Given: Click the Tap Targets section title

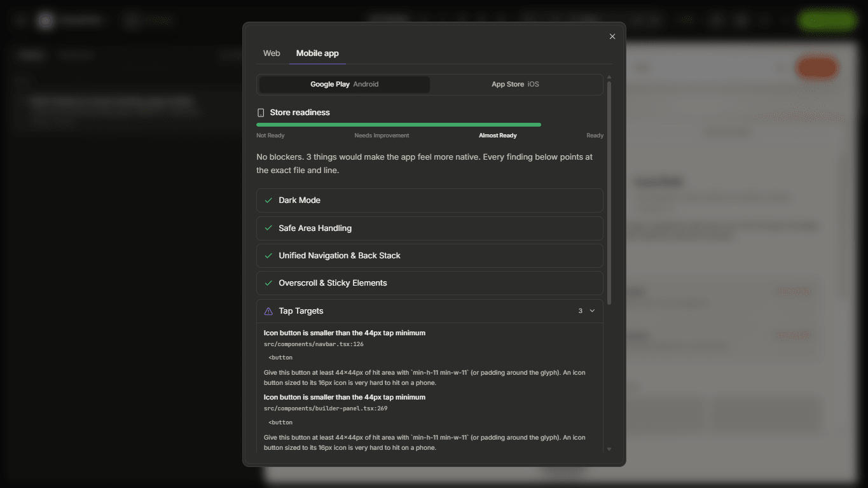Looking at the screenshot, I should (301, 311).
